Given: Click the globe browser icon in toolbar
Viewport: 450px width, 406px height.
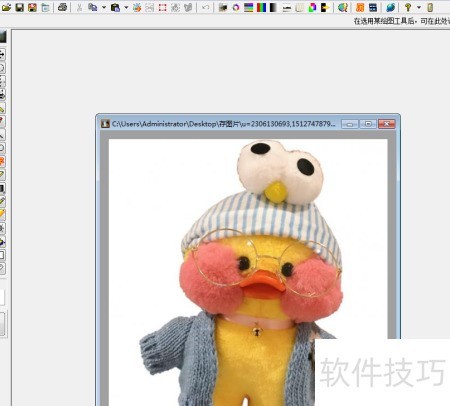Looking at the screenshot, I should [343, 7].
